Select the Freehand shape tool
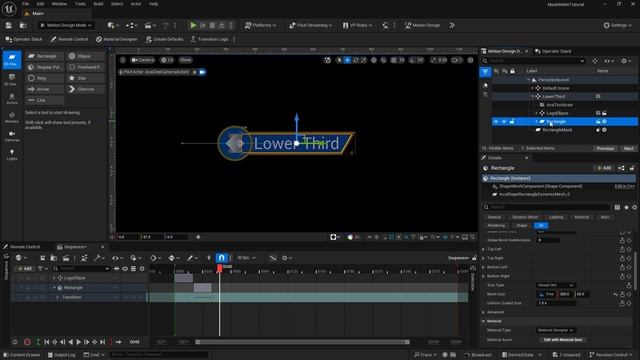The height and width of the screenshot is (360, 640). (85, 67)
